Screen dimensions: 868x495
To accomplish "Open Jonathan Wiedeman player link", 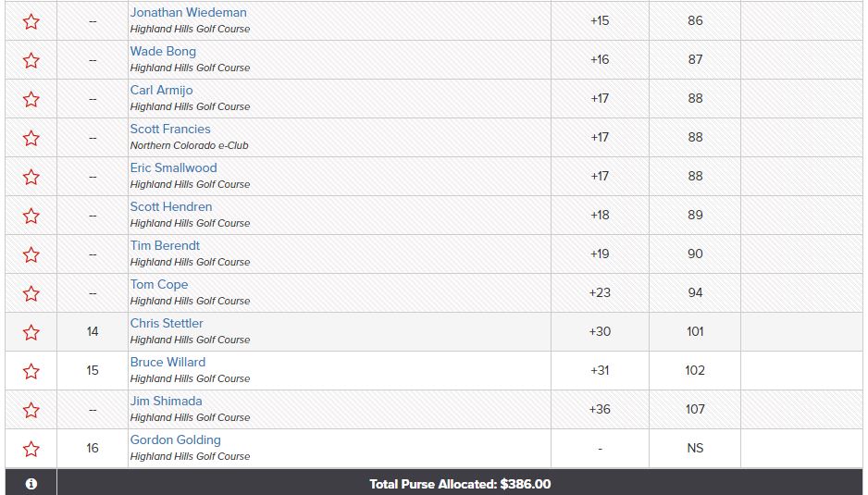I will tap(188, 12).
